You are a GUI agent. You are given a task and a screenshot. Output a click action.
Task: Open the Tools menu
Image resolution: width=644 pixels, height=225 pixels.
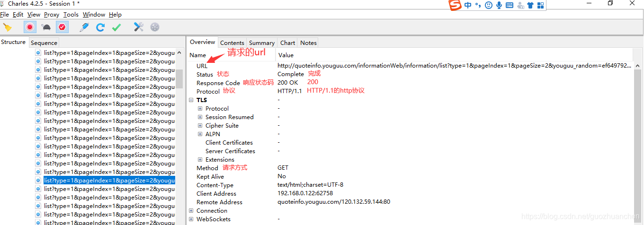coord(71,15)
